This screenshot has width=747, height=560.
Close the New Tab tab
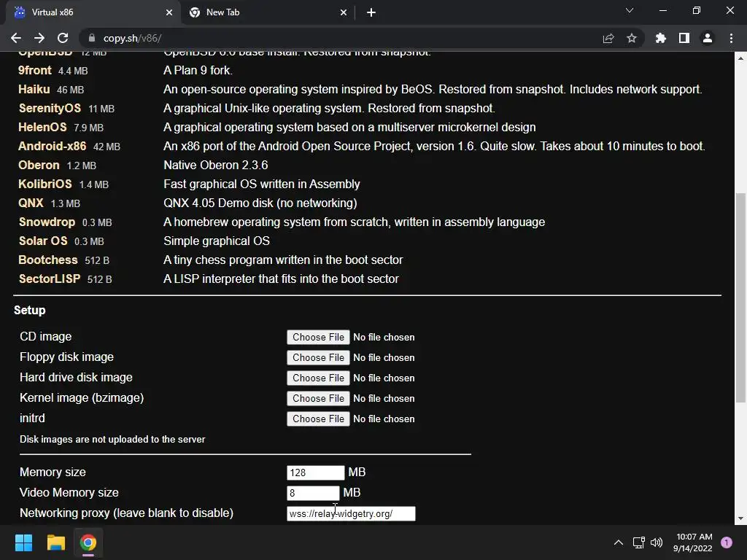344,12
